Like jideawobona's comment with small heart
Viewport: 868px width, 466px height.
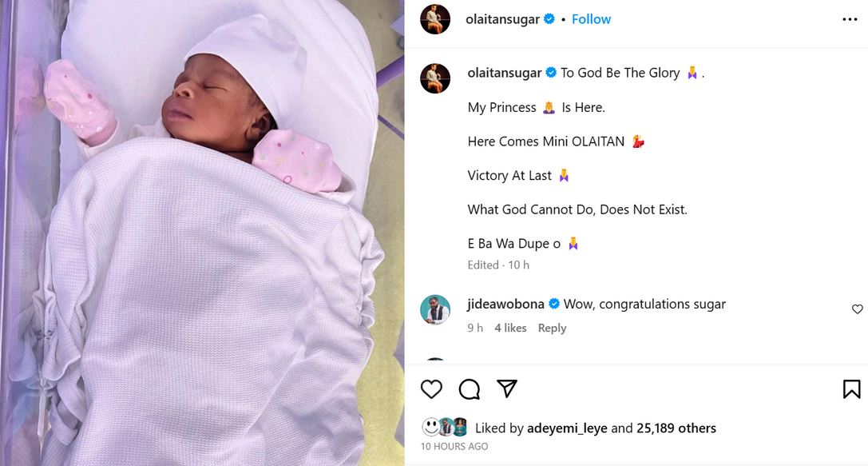pos(858,309)
